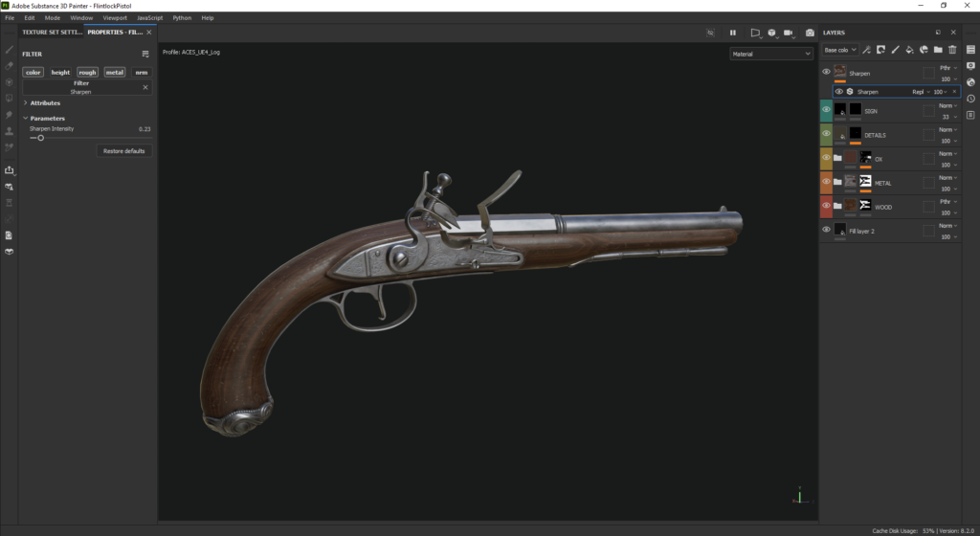Select the Smudge tool in left toolbar
The height and width of the screenshot is (536, 980).
(x=10, y=115)
